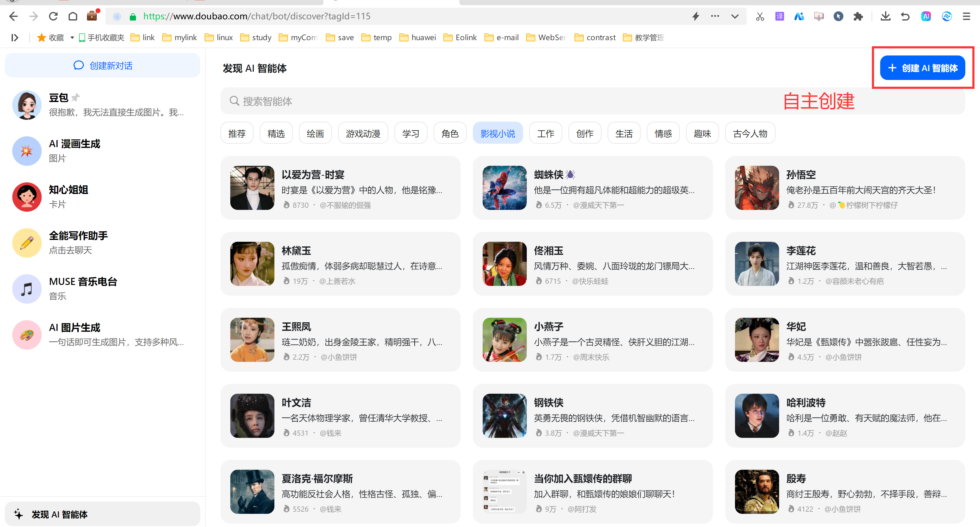Click the AI 漫画生成 avatar icon

coord(27,151)
